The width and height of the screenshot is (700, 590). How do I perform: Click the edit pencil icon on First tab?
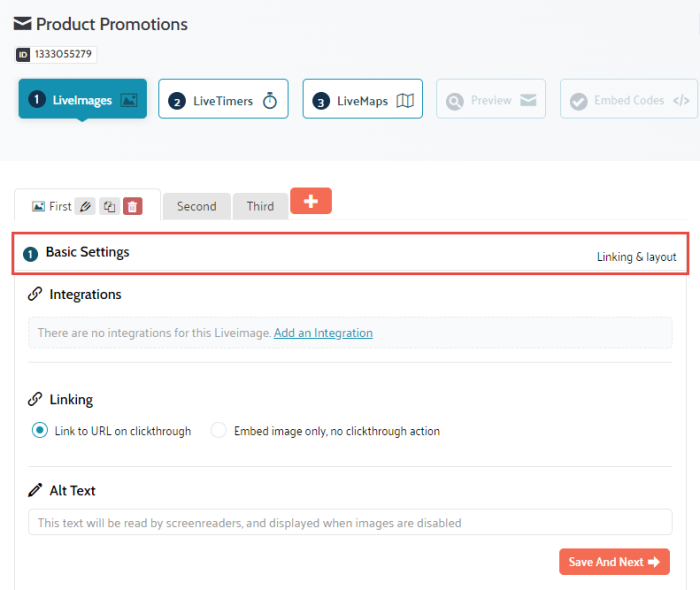[x=86, y=206]
